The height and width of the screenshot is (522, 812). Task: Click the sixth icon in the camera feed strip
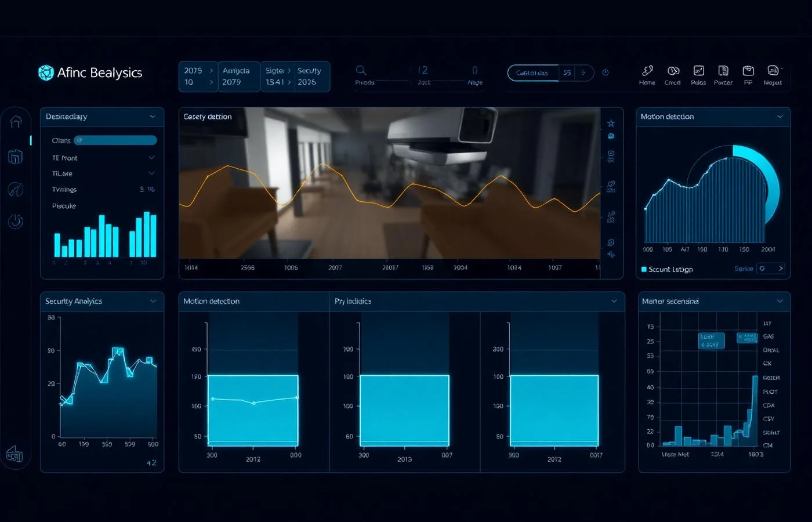point(611,242)
